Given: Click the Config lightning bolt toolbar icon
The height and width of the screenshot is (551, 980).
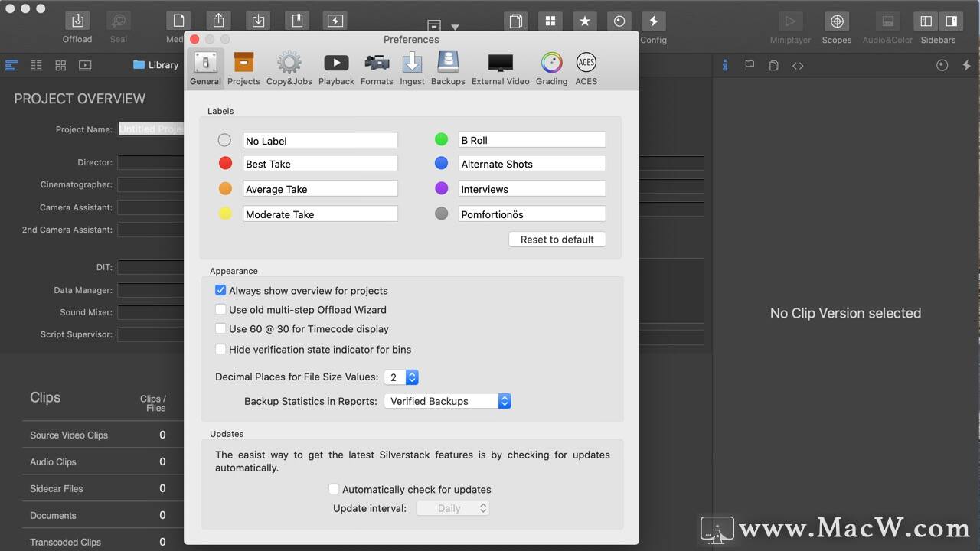Looking at the screenshot, I should 653,21.
